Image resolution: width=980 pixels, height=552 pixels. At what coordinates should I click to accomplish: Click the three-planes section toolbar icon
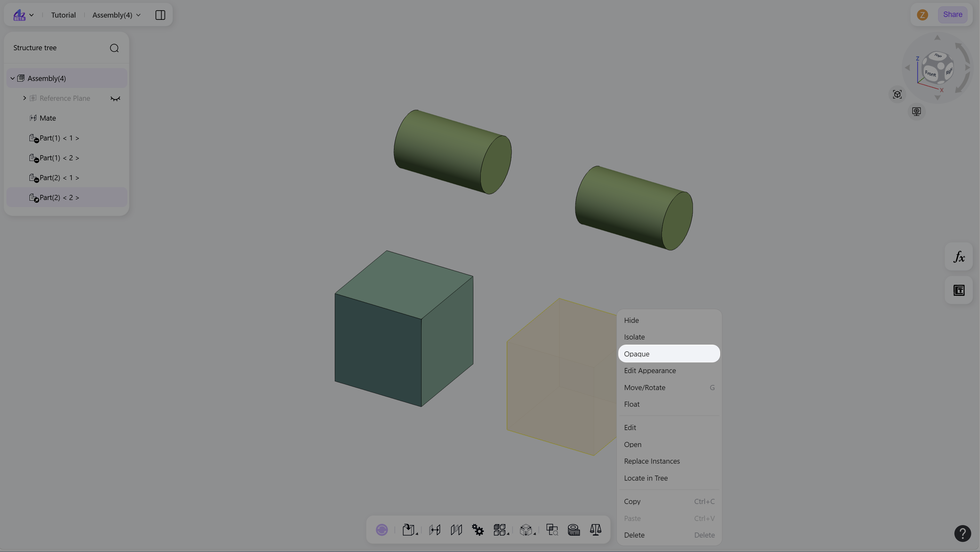[456, 530]
